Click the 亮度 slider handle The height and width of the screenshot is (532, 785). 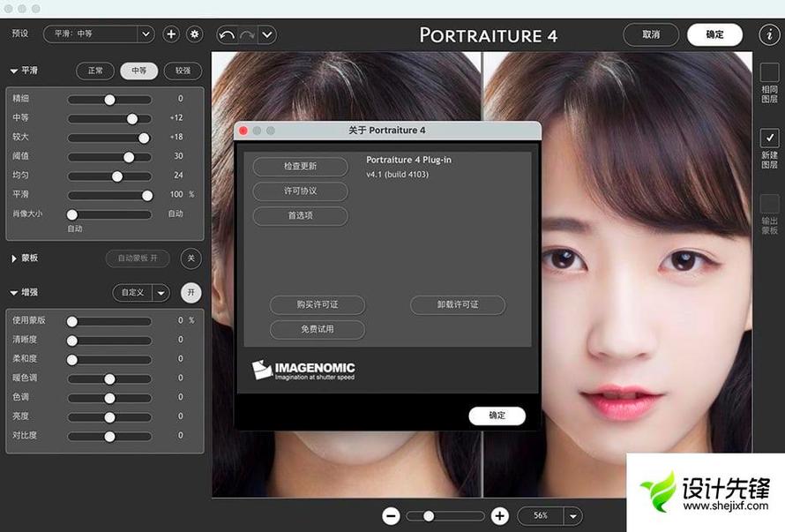click(x=109, y=417)
